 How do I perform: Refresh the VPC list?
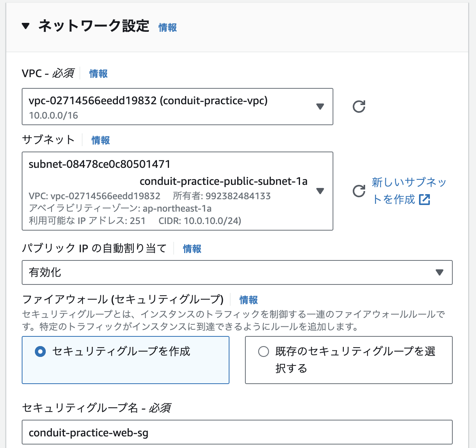(x=358, y=107)
